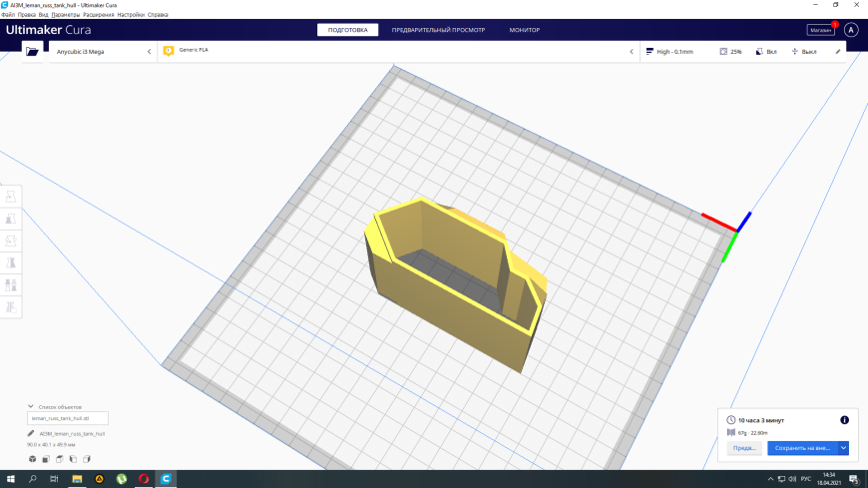Edit model name with pencil icon
The width and height of the screenshot is (868, 488).
coord(31,434)
